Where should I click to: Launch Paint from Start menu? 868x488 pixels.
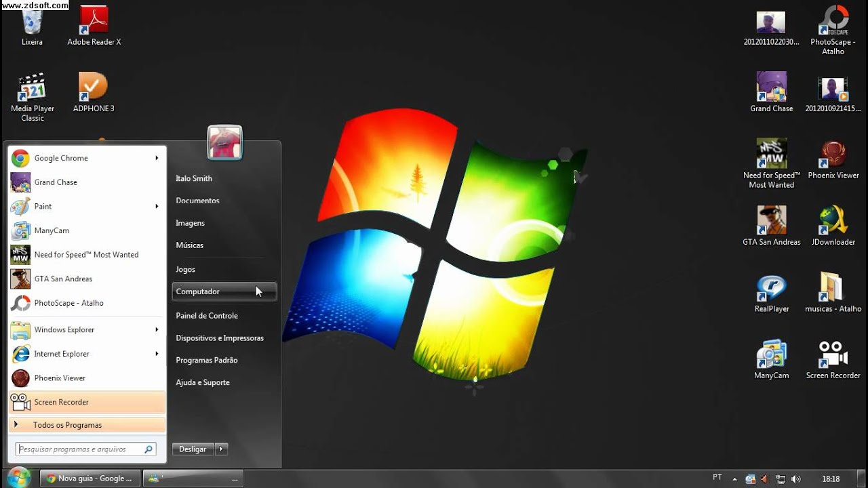pyautogui.click(x=87, y=206)
